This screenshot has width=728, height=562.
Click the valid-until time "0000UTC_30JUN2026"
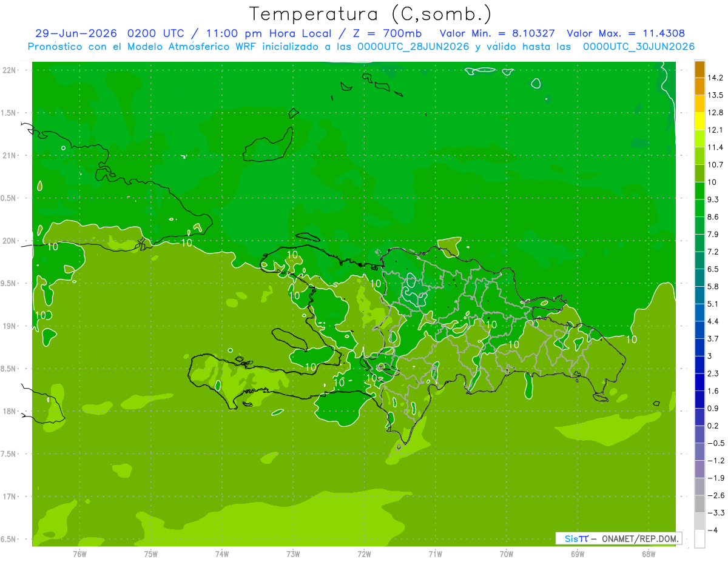click(639, 47)
